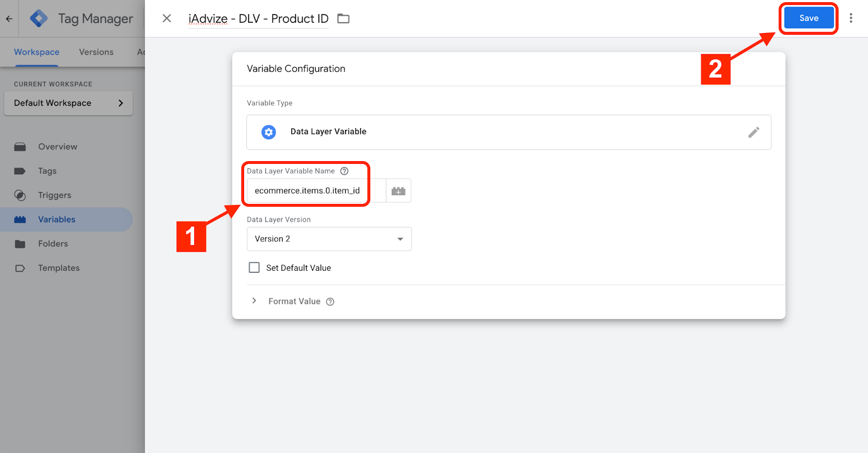This screenshot has width=868, height=453.
Task: Switch to the Versions tab
Action: (96, 52)
